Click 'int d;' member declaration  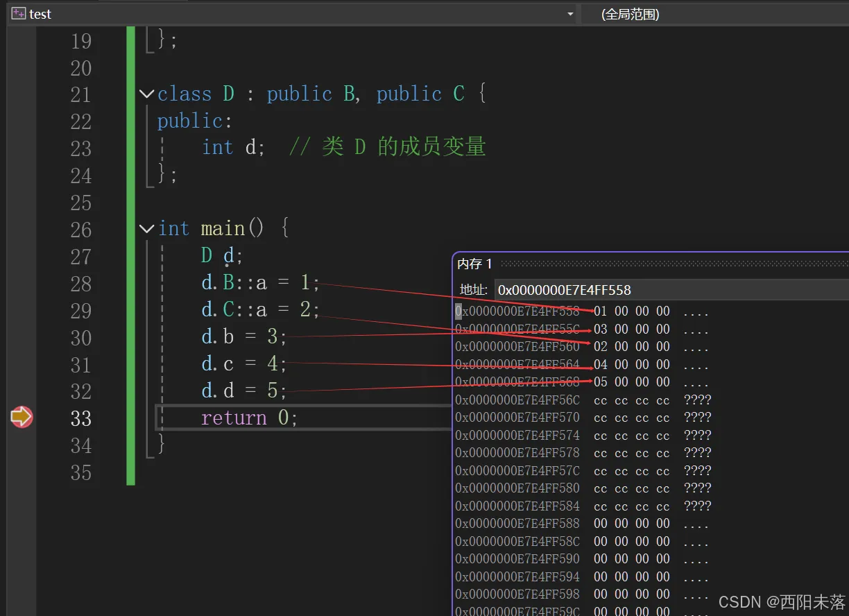tap(234, 147)
